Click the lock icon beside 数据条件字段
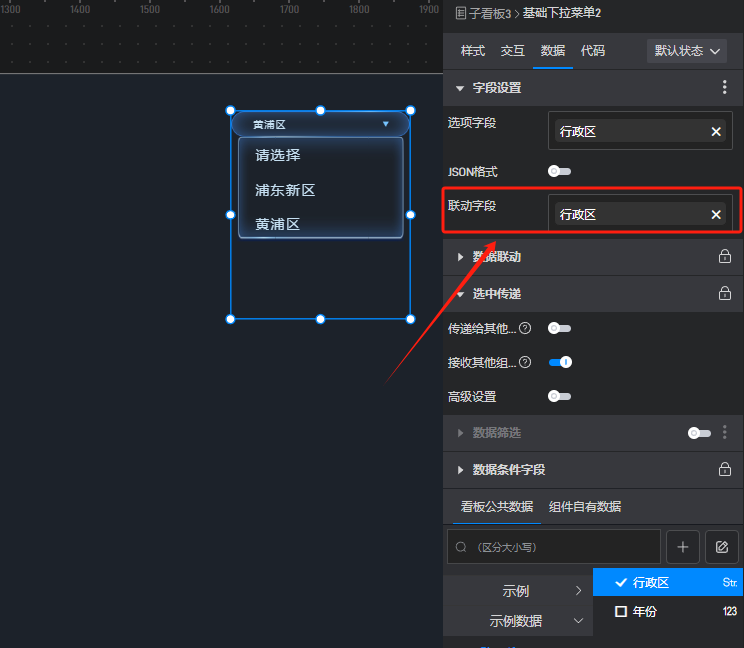 click(725, 469)
